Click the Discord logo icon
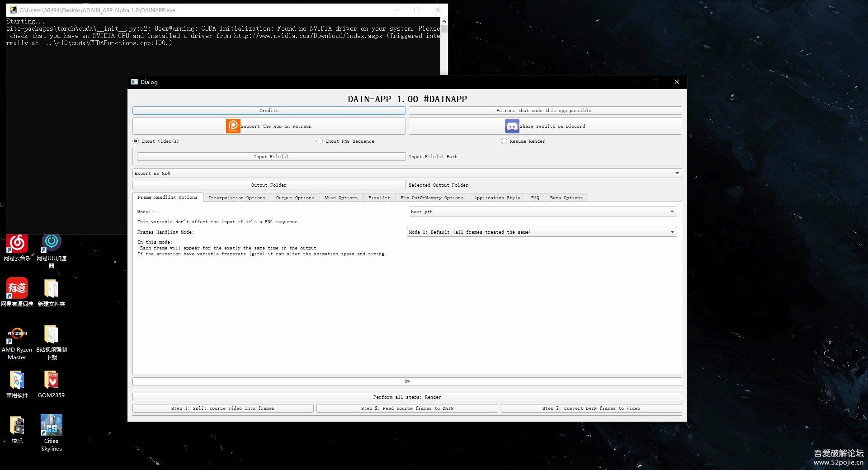 click(x=512, y=126)
